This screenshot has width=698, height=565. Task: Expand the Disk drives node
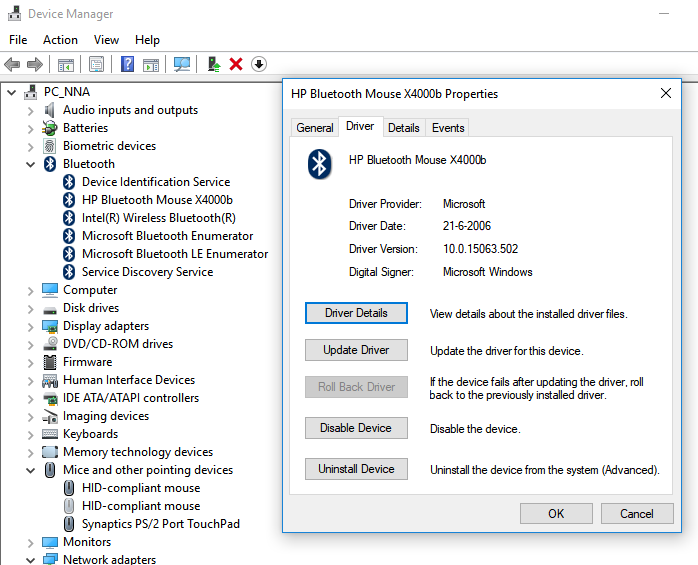click(x=30, y=309)
